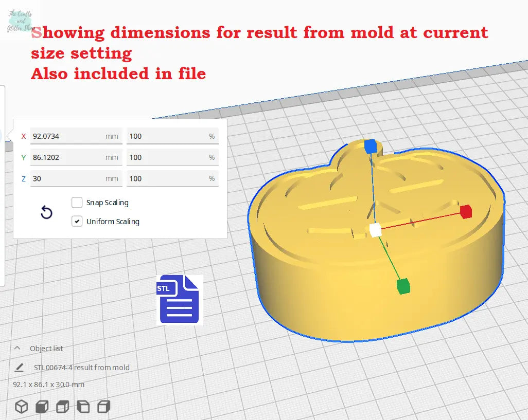Click the green Y-axis scale handle
The width and height of the screenshot is (528, 420).
[x=403, y=286]
